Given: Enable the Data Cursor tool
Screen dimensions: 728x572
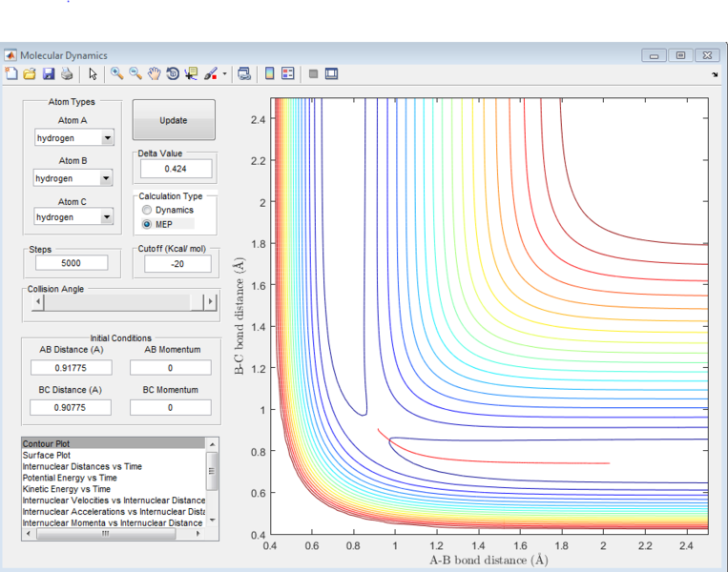Looking at the screenshot, I should (x=190, y=73).
